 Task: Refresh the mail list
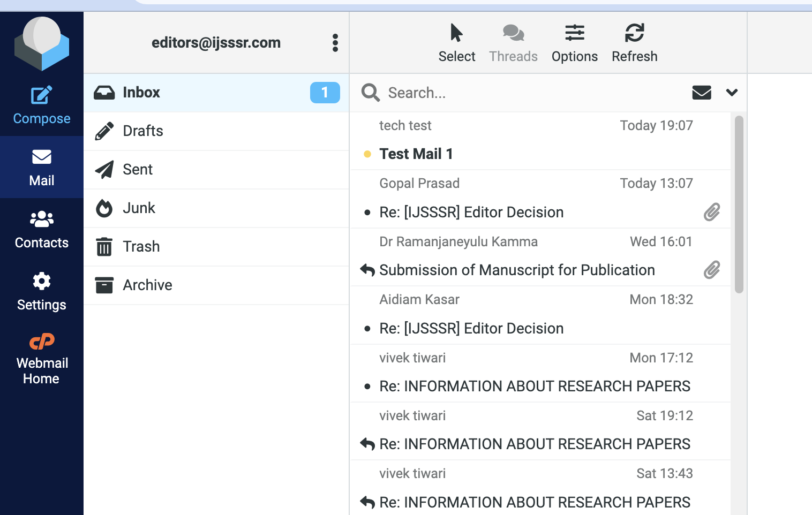coord(634,43)
